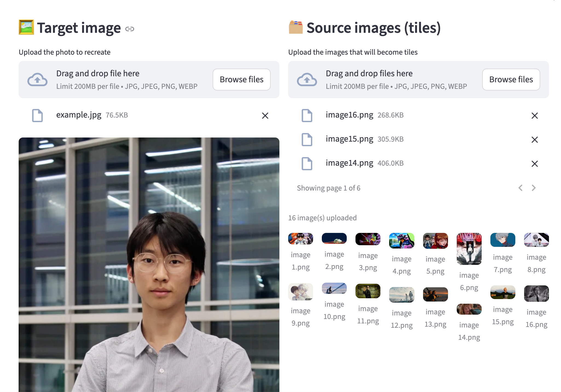Select the image 6.png poster thumbnail

tap(469, 249)
